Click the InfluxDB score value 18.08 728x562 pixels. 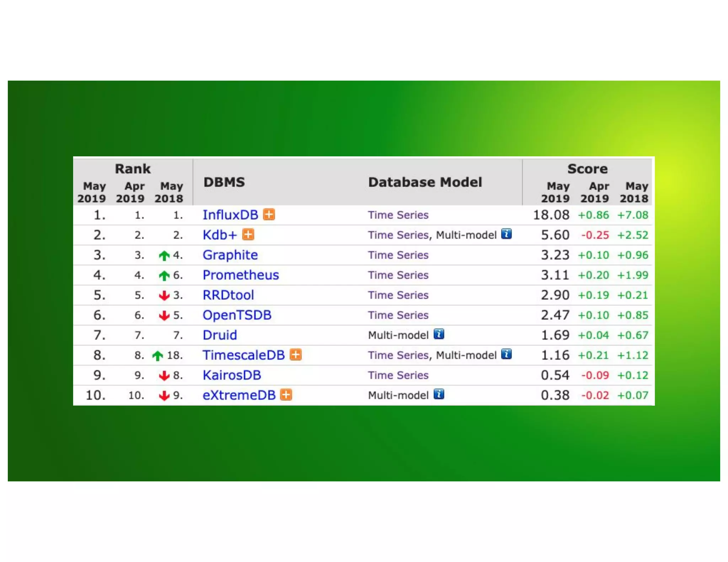(551, 215)
